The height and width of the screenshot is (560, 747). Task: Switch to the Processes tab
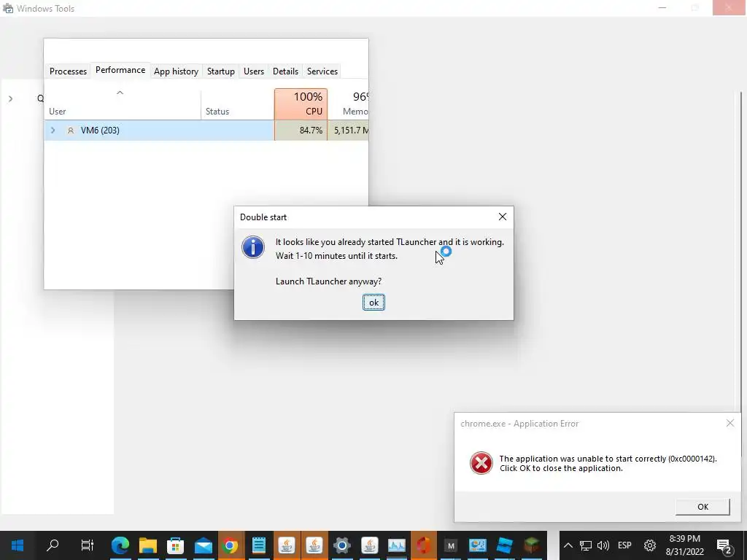click(68, 71)
